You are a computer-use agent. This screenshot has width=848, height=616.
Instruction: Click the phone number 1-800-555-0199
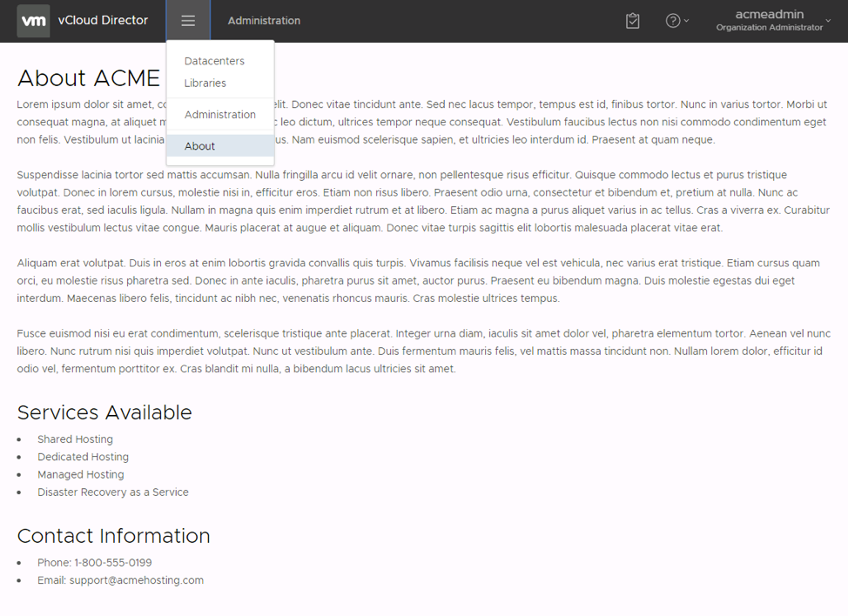click(112, 563)
